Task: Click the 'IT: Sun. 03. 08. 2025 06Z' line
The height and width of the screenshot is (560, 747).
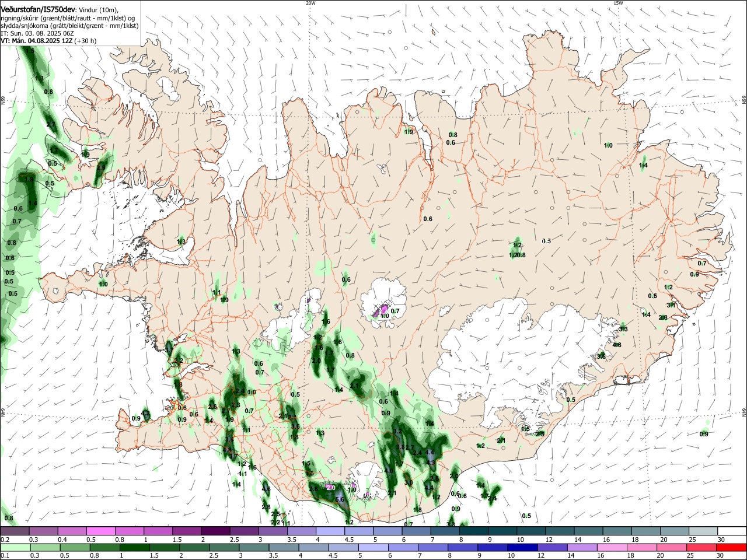Action: (x=36, y=33)
